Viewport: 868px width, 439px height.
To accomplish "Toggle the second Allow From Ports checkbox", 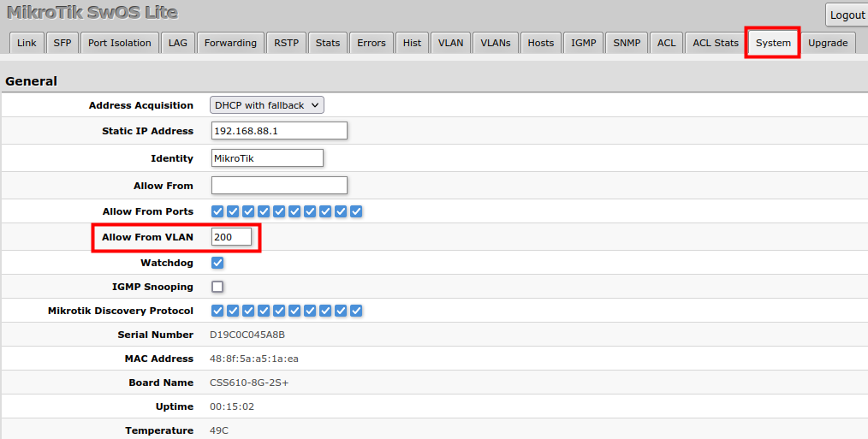I will coord(233,211).
